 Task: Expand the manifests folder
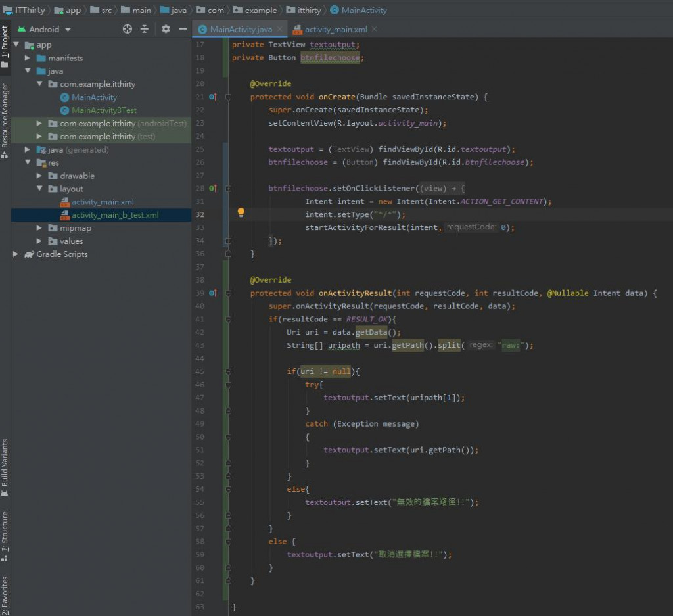coord(28,58)
